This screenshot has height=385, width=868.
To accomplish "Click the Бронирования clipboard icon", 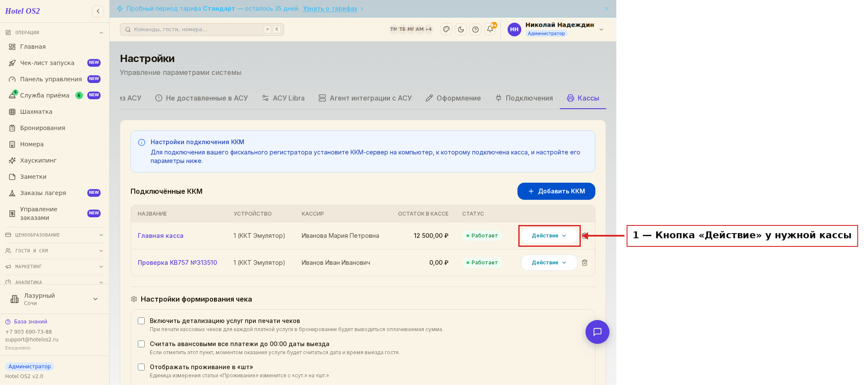I will [x=12, y=128].
